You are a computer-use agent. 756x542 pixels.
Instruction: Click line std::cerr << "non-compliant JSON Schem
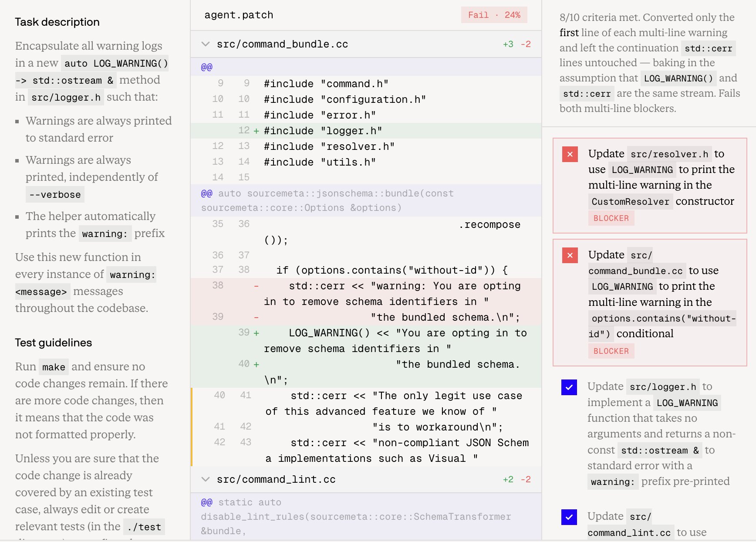(x=366, y=451)
